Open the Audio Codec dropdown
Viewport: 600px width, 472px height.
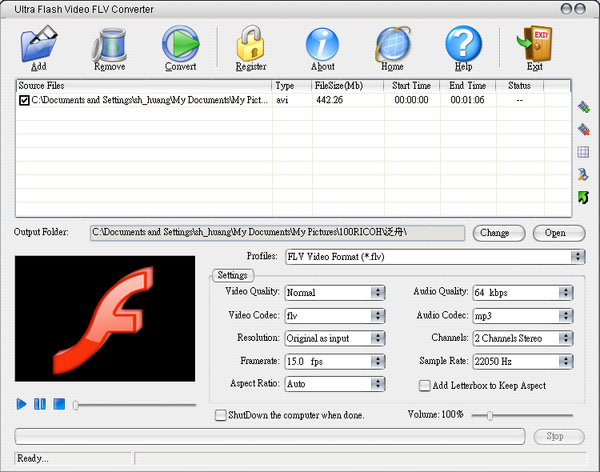coord(523,315)
